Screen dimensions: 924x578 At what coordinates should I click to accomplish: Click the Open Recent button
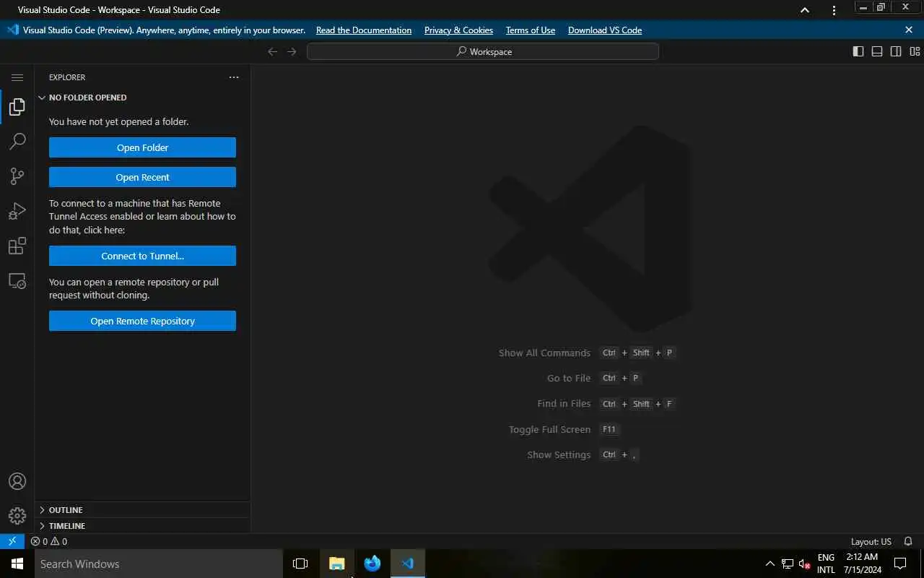click(142, 177)
